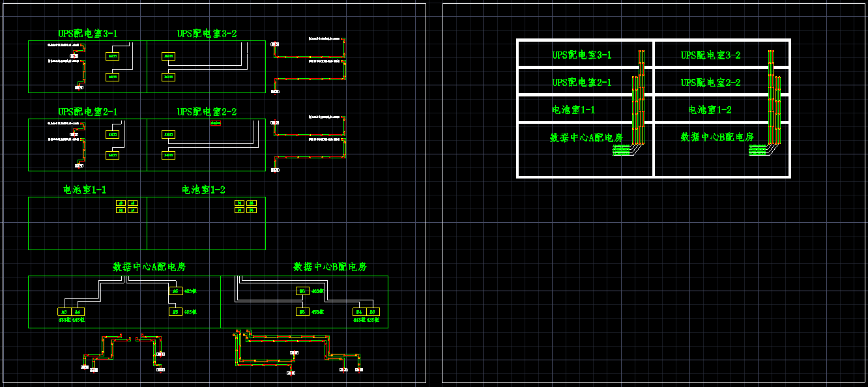Select the UPS配电室3-1 heading in left drawing
The height and width of the screenshot is (387, 868).
(88, 33)
